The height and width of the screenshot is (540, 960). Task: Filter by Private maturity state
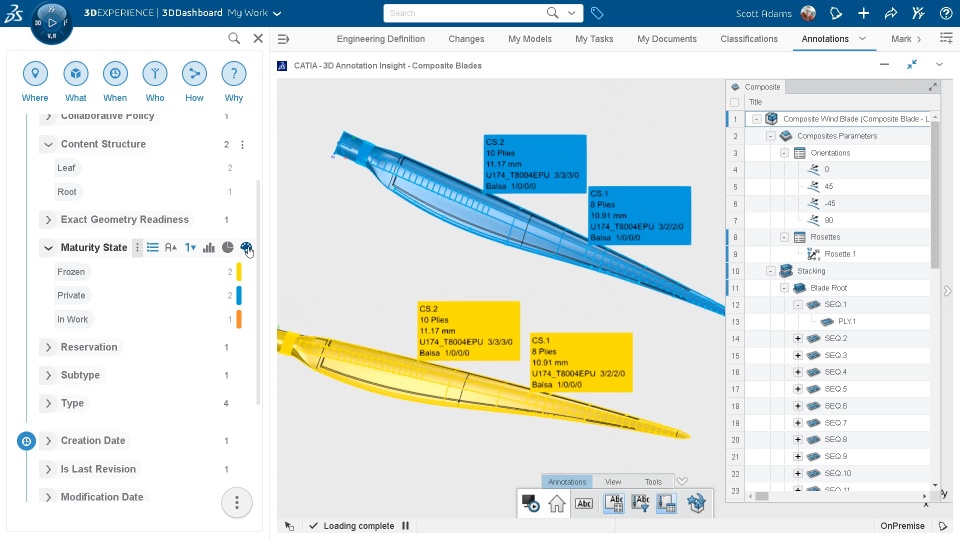(x=71, y=295)
